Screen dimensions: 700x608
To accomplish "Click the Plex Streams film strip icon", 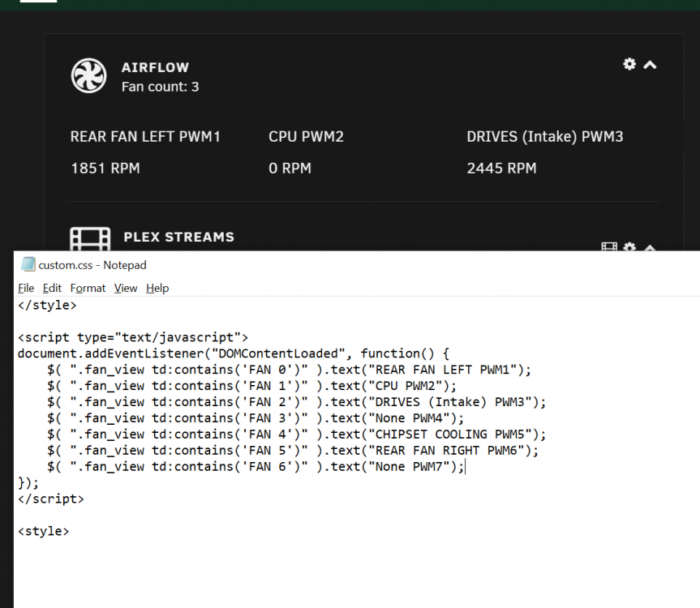I will pos(90,238).
